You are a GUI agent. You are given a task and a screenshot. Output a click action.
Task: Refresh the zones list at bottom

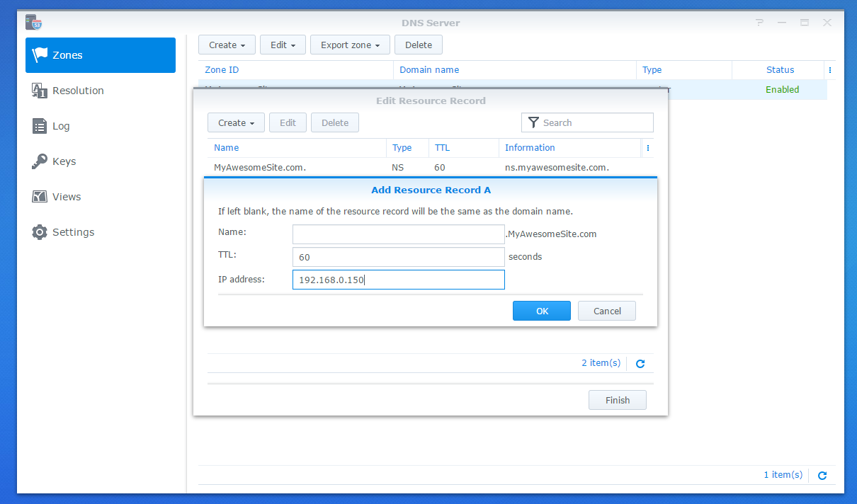tap(822, 476)
